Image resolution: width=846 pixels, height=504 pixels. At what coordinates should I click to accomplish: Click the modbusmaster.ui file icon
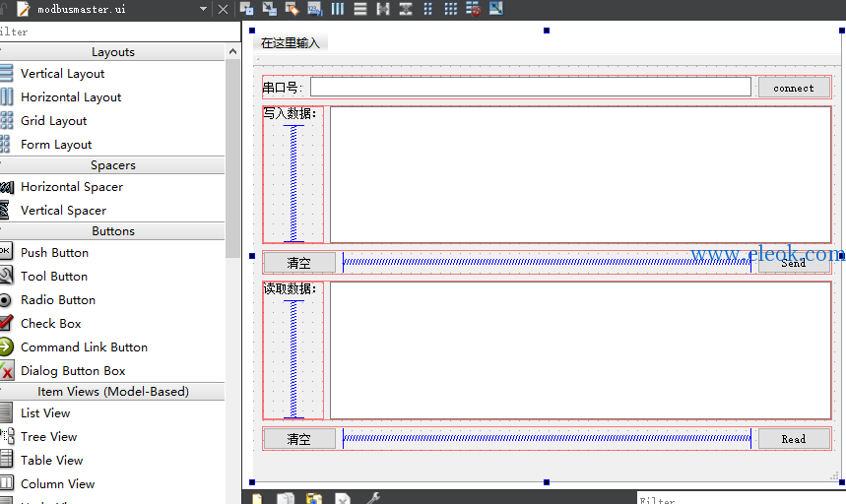coord(24,9)
